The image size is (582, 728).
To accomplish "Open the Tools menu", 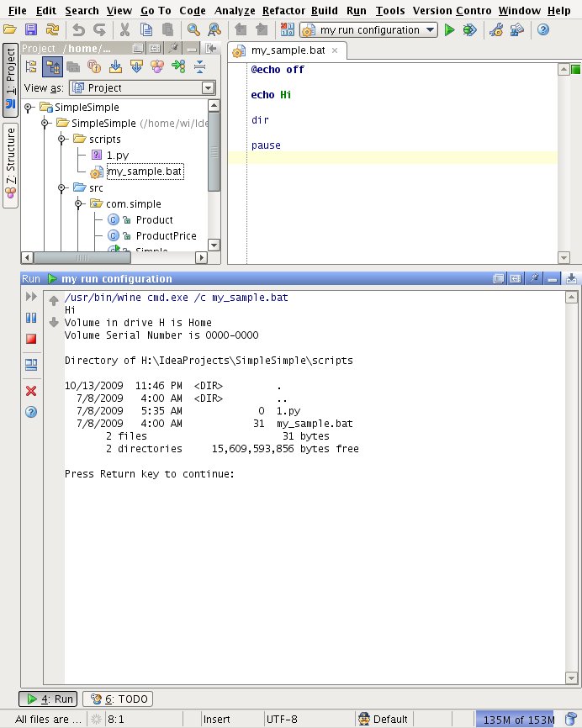I will point(390,11).
